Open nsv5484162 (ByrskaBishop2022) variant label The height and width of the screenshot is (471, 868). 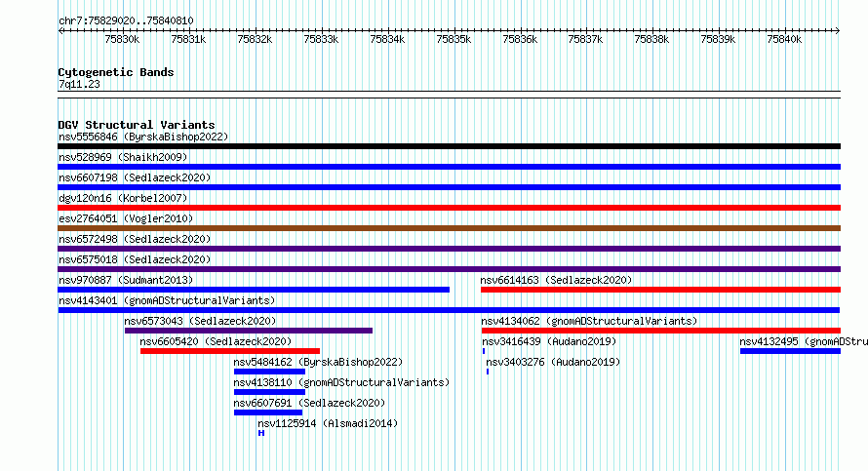coord(318,362)
